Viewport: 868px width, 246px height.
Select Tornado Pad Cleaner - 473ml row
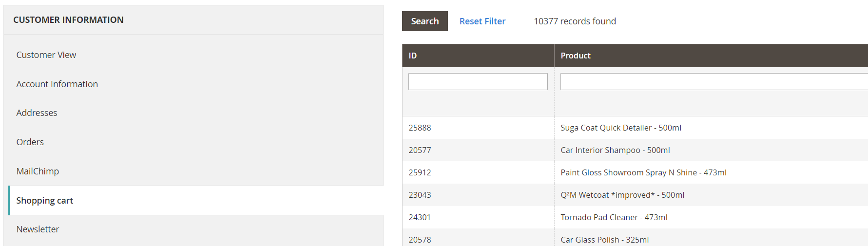[x=635, y=217]
